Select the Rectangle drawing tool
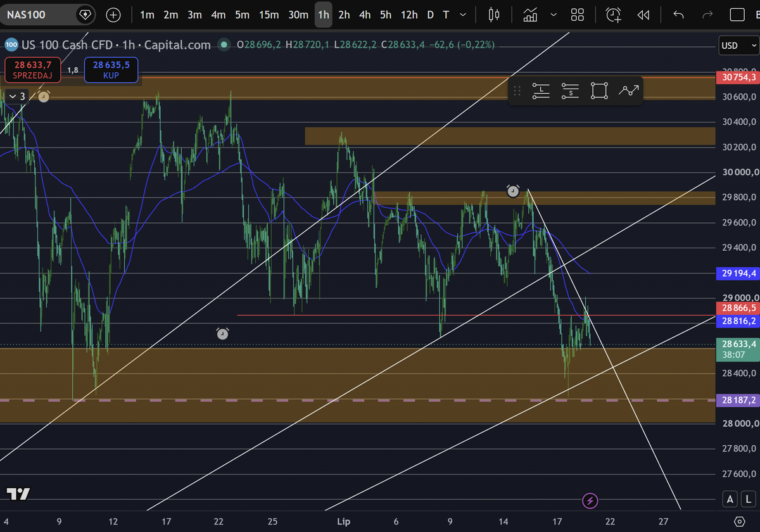The image size is (760, 532). click(x=599, y=91)
